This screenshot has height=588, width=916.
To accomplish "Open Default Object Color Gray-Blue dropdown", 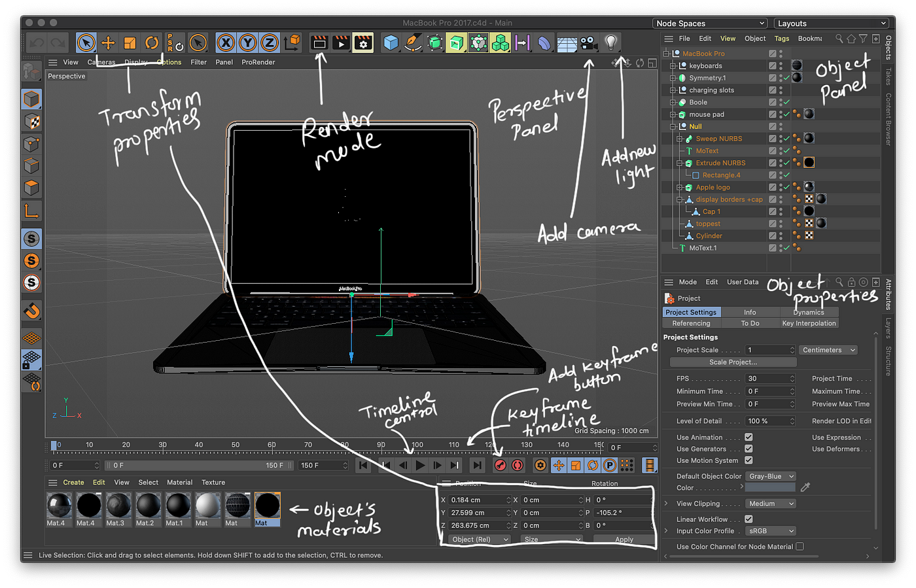I will click(x=771, y=476).
